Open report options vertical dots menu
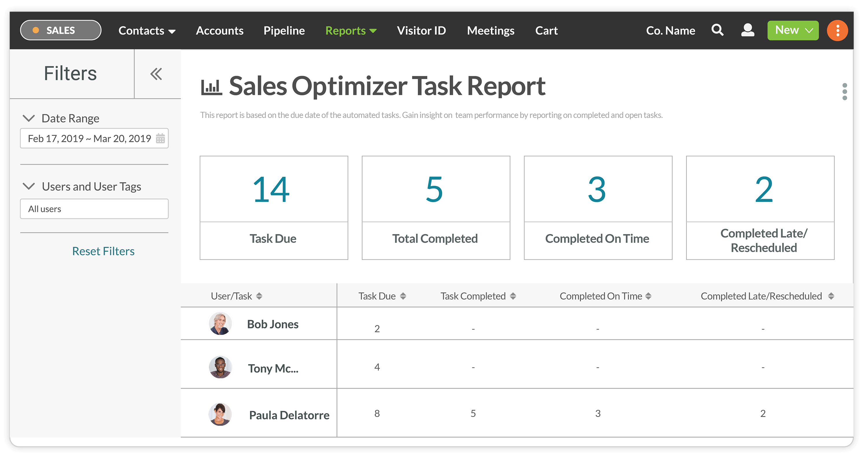This screenshot has height=460, width=868. [x=844, y=92]
